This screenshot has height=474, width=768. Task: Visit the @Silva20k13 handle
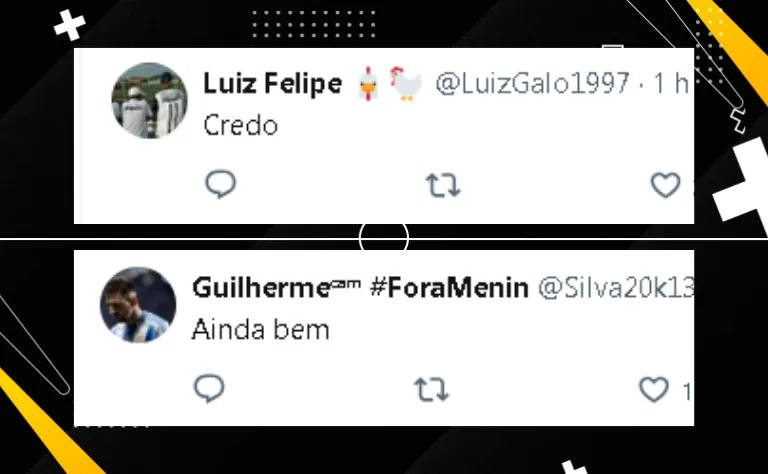click(616, 288)
